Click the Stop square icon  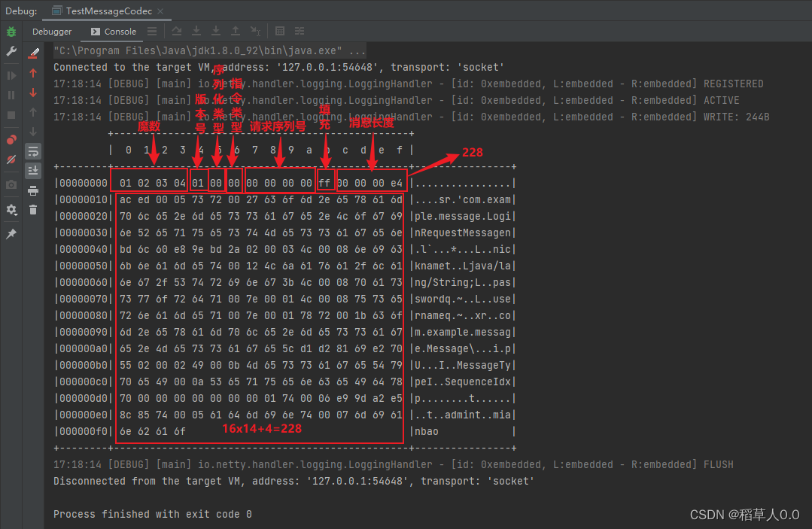click(11, 115)
